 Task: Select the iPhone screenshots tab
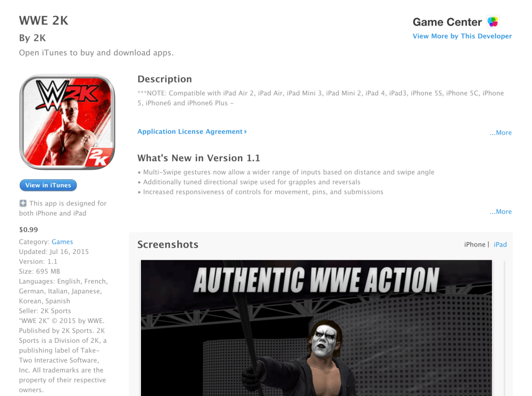coord(475,245)
